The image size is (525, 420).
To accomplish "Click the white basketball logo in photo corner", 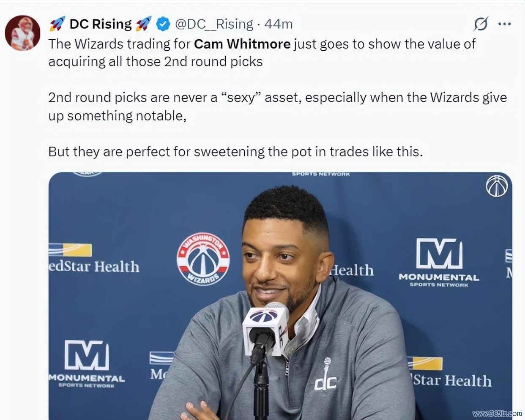I will coord(497,186).
